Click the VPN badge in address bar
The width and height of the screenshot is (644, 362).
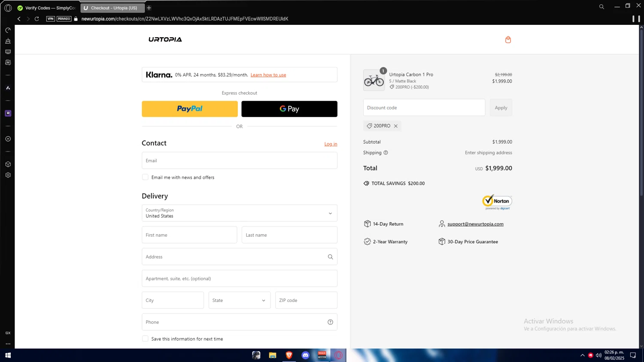[51, 19]
